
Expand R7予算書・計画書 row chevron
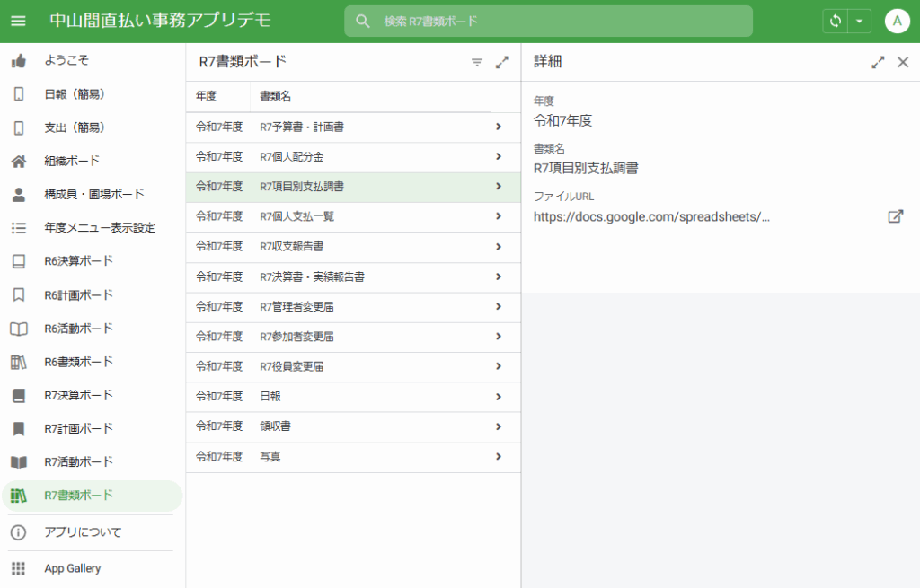(499, 127)
